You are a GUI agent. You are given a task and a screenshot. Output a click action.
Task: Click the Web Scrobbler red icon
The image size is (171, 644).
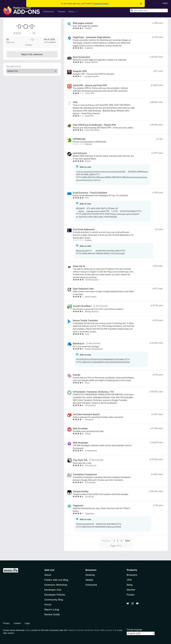[x=69, y=430]
